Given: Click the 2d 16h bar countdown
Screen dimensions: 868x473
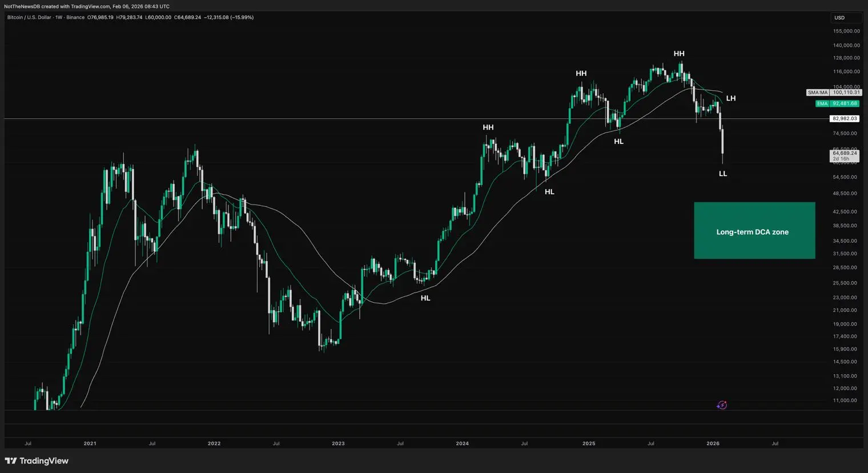Looking at the screenshot, I should tap(841, 159).
